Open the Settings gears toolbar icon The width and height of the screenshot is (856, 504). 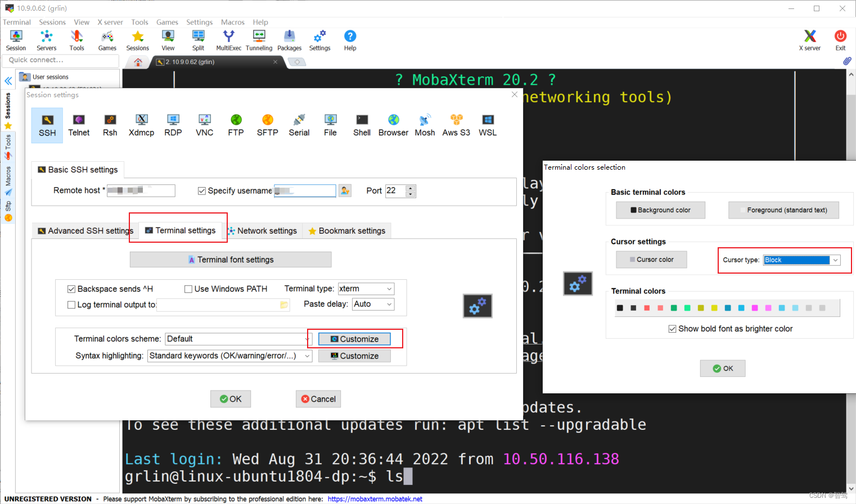(x=319, y=40)
